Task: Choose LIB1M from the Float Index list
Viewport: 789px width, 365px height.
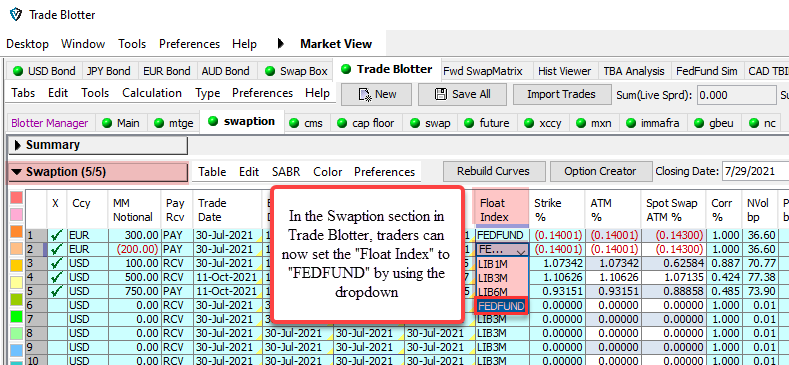Action: pos(501,263)
